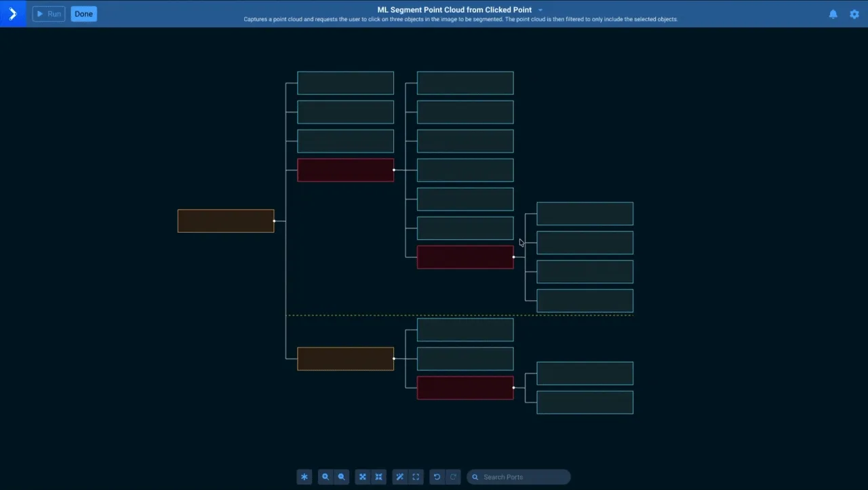The height and width of the screenshot is (490, 868).
Task: Select the bottom red node below the dotted line
Action: click(x=465, y=387)
